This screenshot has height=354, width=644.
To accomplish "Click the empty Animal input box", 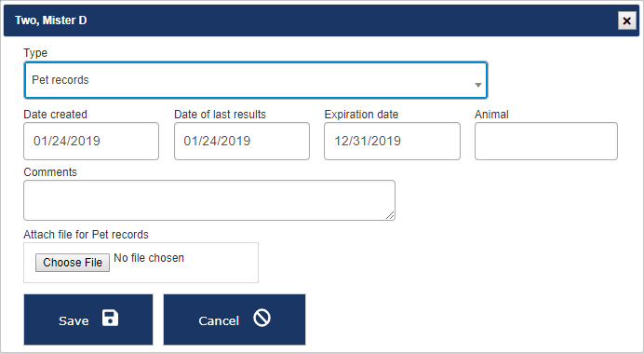I will pos(546,141).
